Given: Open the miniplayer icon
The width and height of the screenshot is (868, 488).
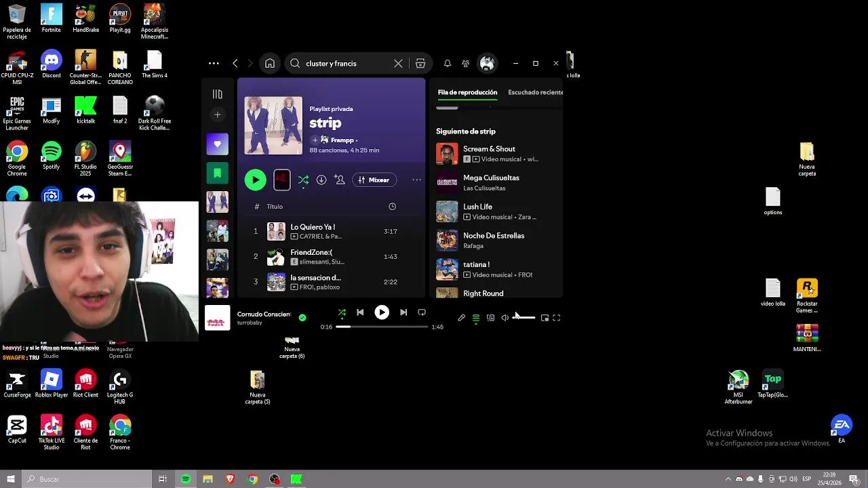Looking at the screenshot, I should 545,318.
